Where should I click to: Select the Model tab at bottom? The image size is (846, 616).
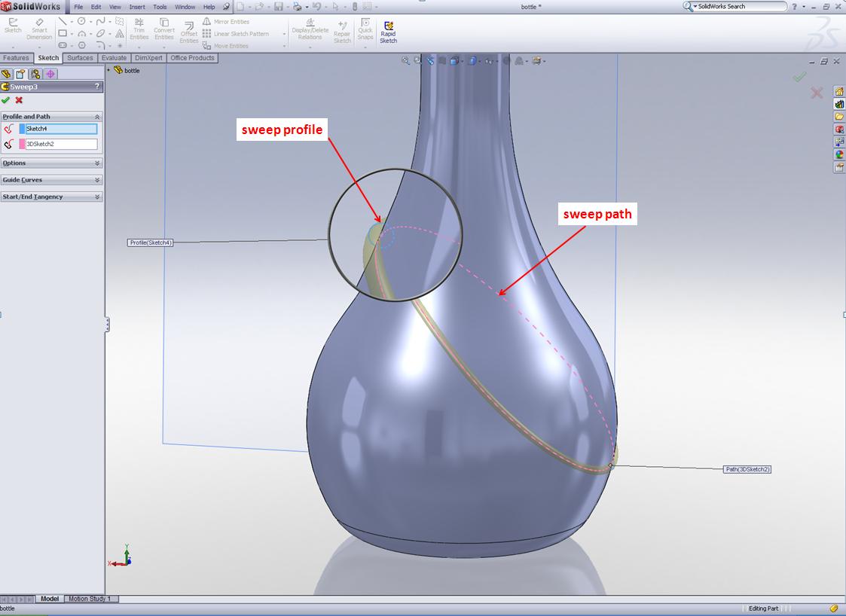pos(50,599)
